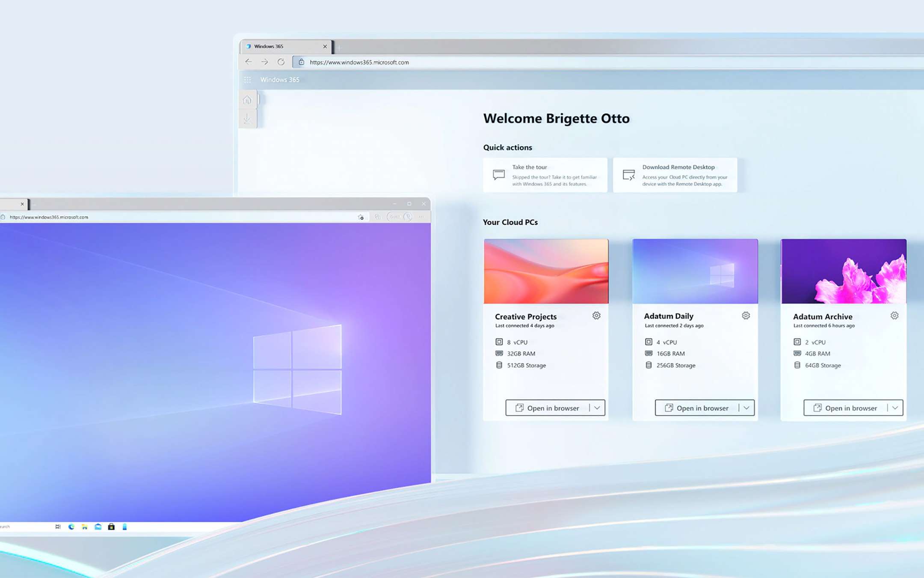Select the Home icon in the sidebar
The width and height of the screenshot is (924, 578).
(247, 100)
